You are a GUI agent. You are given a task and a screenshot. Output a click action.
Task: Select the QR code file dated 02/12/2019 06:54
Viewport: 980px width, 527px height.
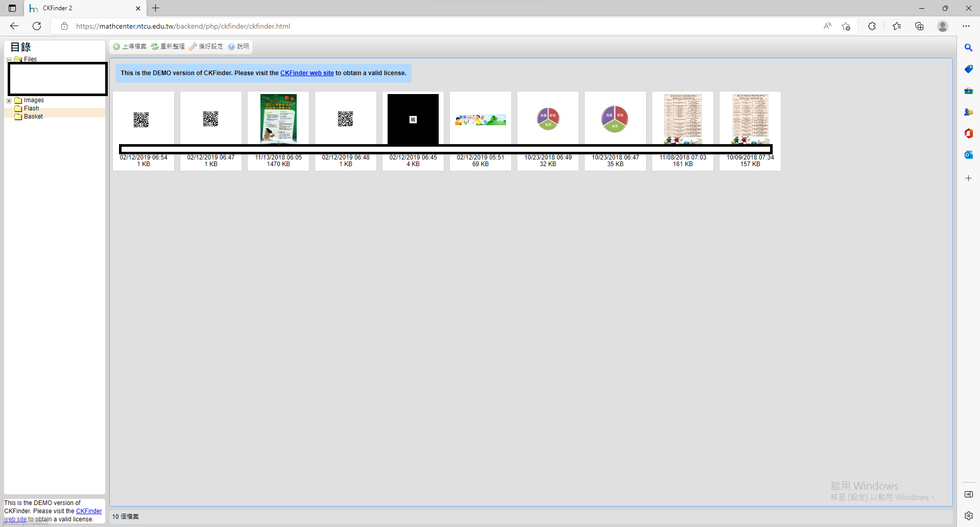pyautogui.click(x=144, y=131)
